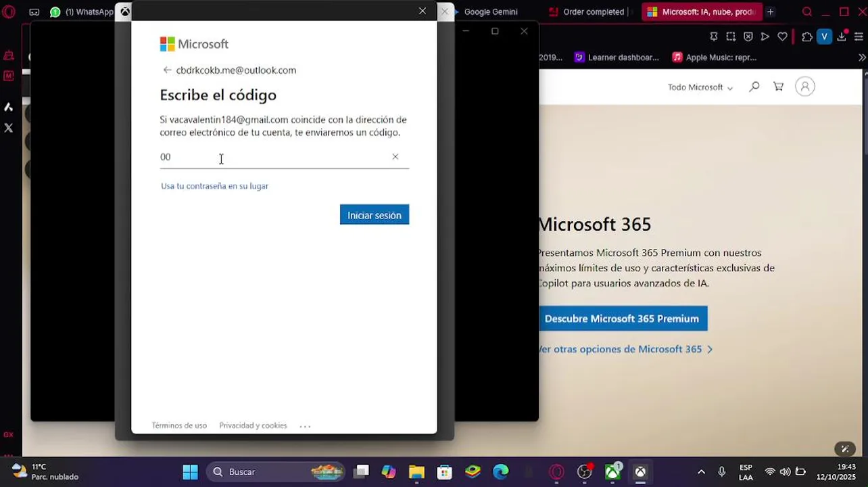The height and width of the screenshot is (487, 868).
Task: Open the shopping cart on Microsoft page
Action: (x=779, y=87)
